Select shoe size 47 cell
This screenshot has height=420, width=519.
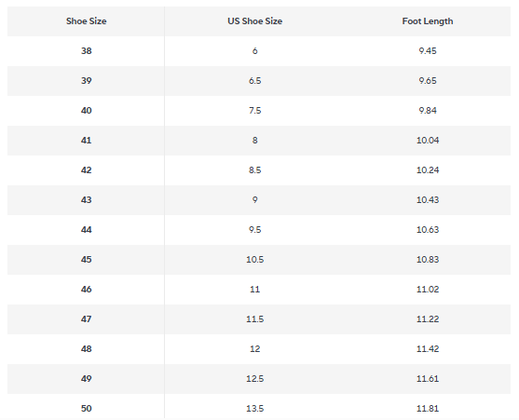86,319
